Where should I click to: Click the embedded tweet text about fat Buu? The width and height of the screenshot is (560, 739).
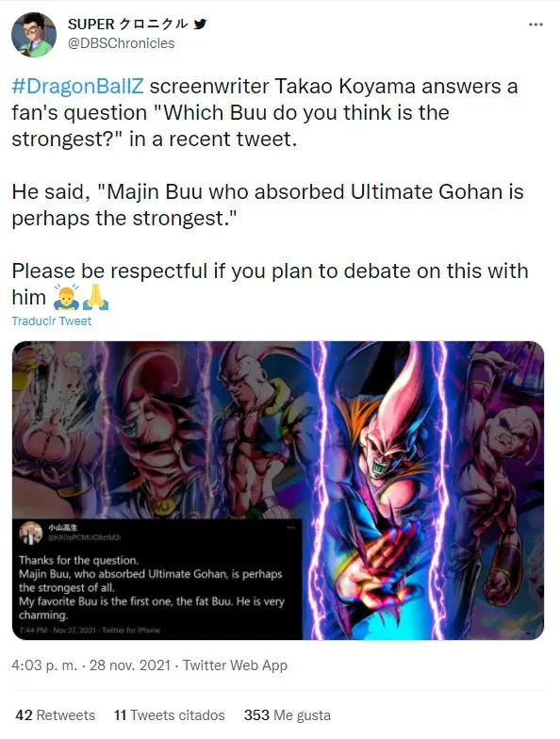(151, 608)
